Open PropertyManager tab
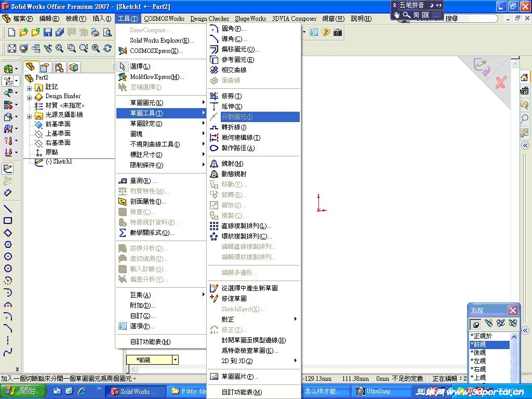Screen dimensions: 532x399 (x=45, y=67)
